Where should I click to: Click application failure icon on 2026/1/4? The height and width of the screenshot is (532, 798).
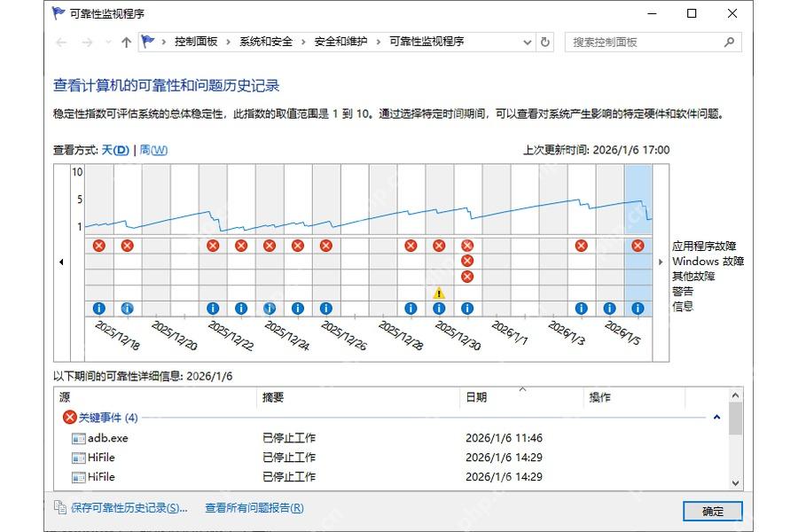point(581,246)
